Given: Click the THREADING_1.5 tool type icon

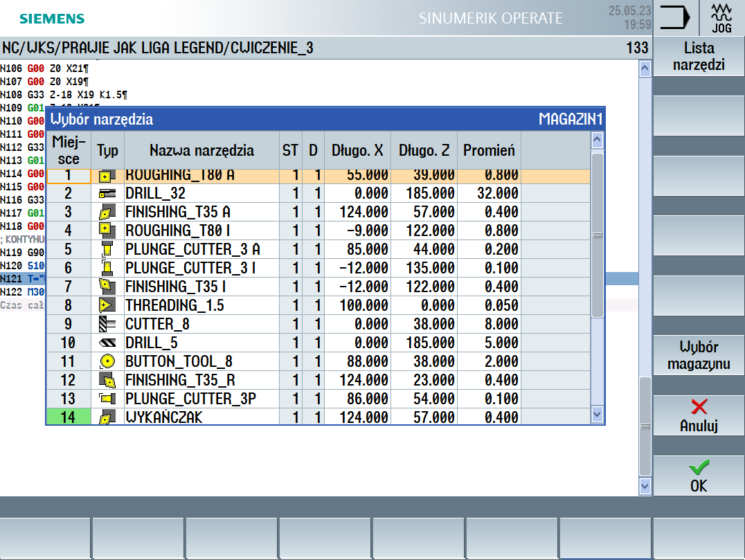Looking at the screenshot, I should point(107,305).
